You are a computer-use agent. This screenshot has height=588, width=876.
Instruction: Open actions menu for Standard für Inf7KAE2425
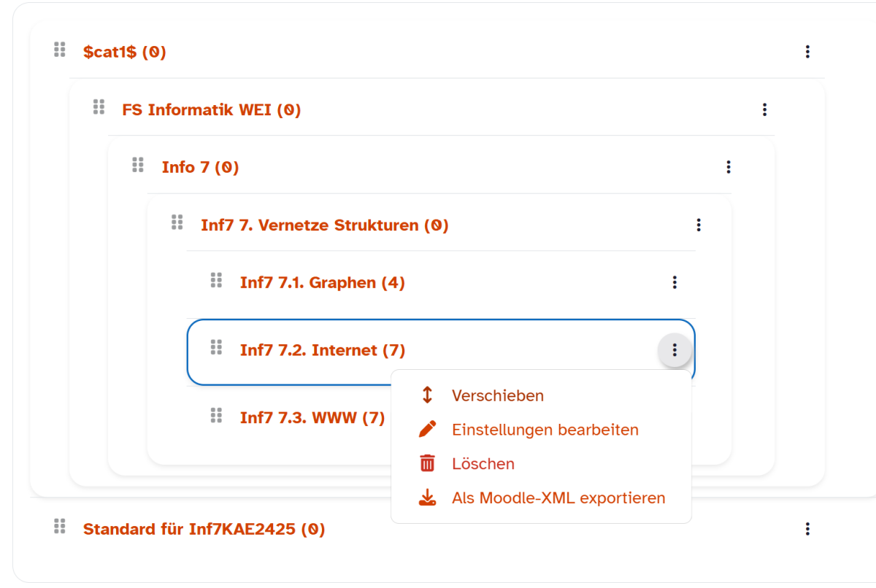tap(807, 529)
